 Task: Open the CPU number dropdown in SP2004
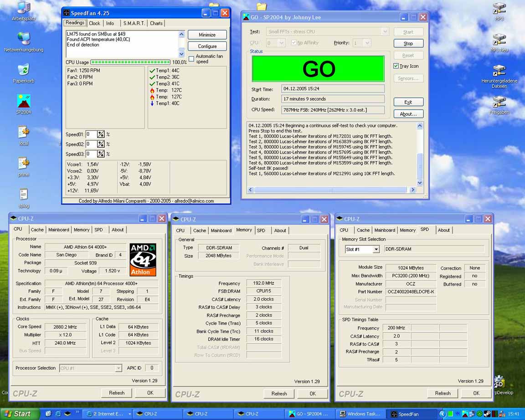point(282,43)
